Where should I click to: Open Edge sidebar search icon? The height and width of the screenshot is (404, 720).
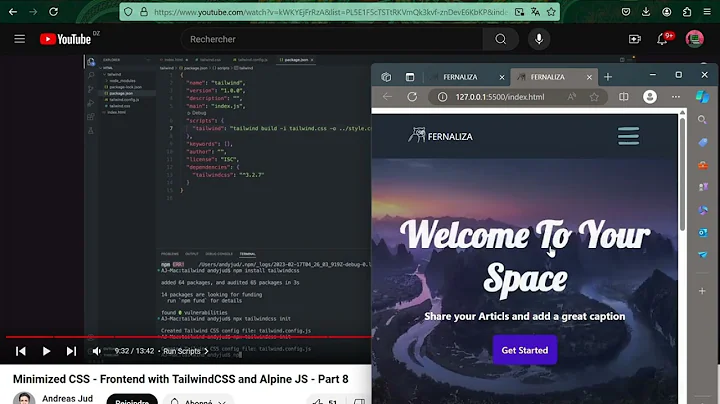tap(702, 120)
